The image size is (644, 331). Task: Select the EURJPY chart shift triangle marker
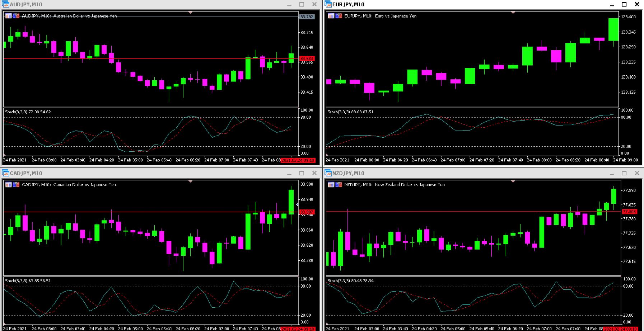[513, 13]
